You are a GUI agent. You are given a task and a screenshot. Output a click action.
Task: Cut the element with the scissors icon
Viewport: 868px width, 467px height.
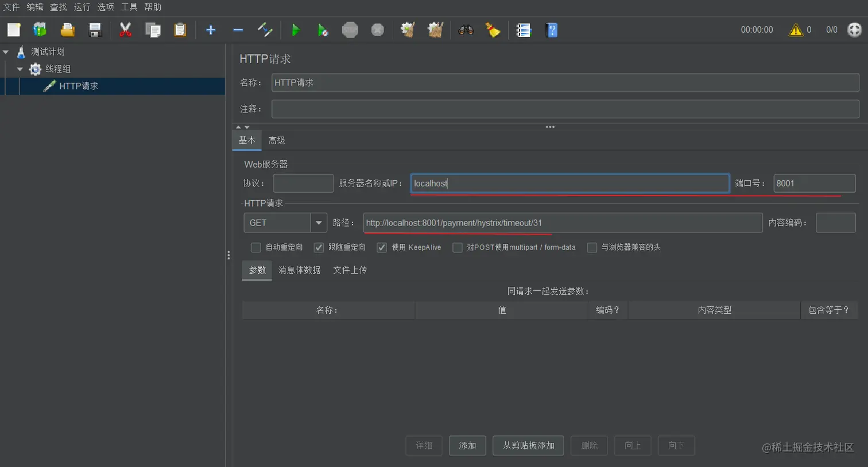pos(125,30)
